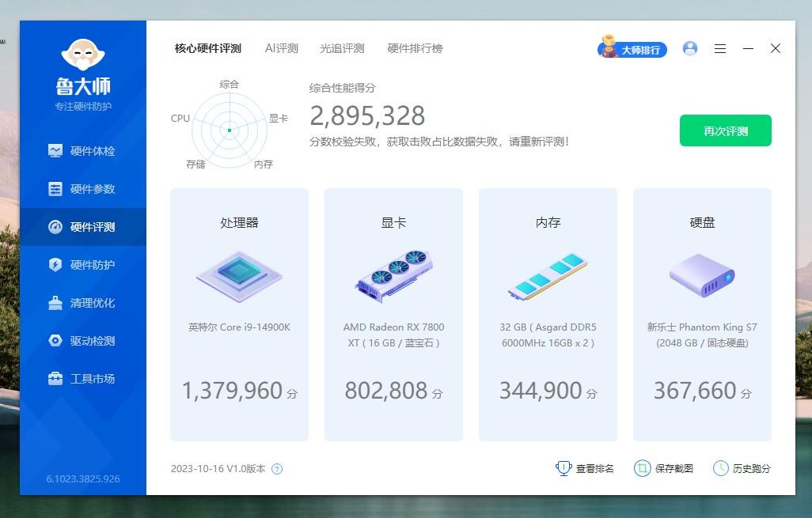This screenshot has width=812, height=518.
Task: Click the 专注硬件防护 slogan
Action: [83, 107]
